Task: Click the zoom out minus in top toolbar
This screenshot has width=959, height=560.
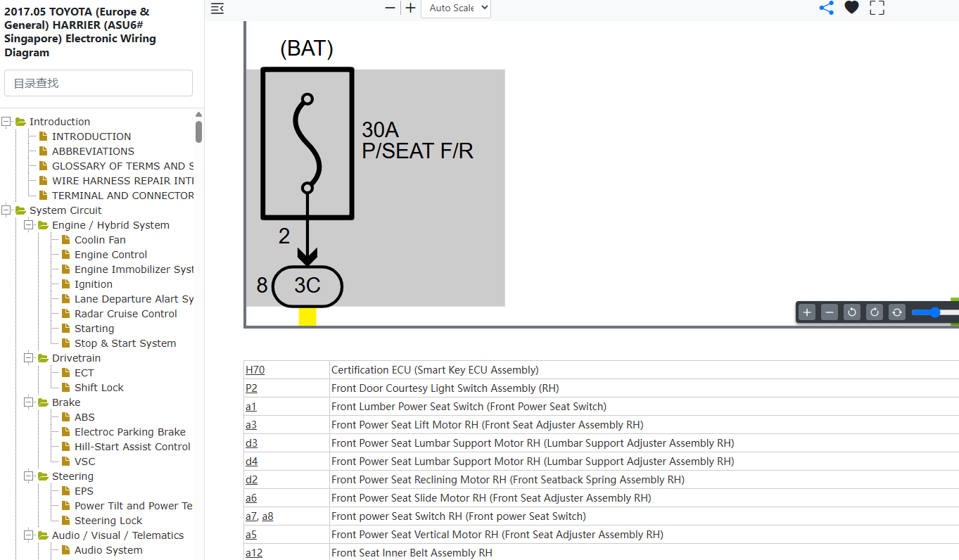Action: (x=390, y=8)
